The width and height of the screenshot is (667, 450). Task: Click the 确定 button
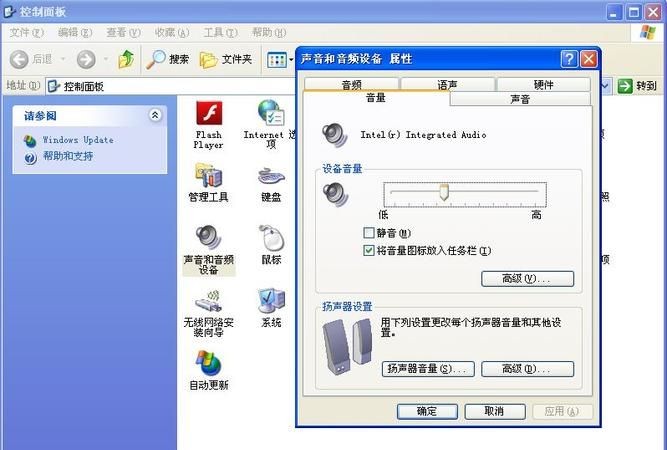click(427, 411)
